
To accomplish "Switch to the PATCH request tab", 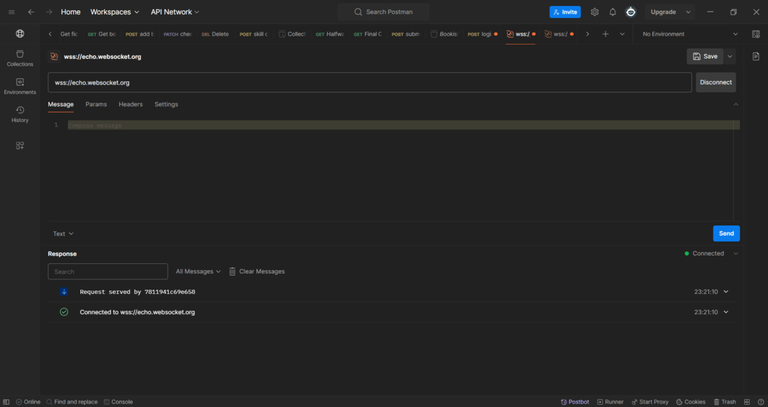I will click(177, 34).
